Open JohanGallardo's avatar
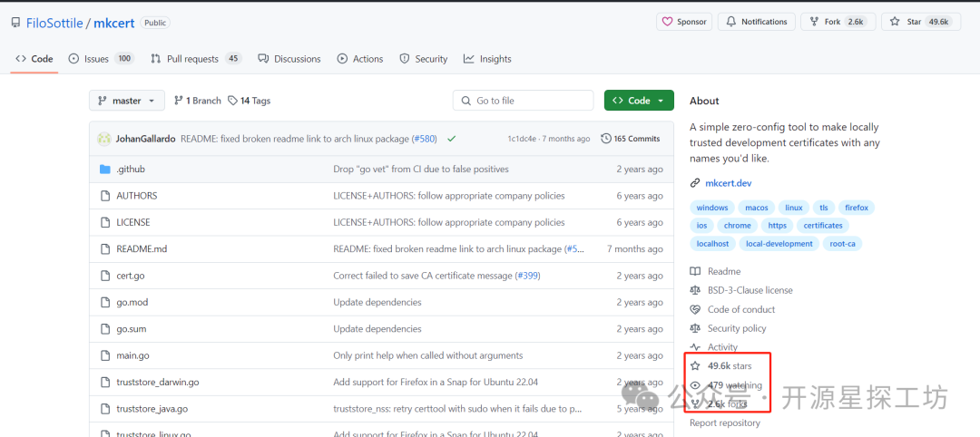Image resolution: width=980 pixels, height=437 pixels. (x=104, y=139)
